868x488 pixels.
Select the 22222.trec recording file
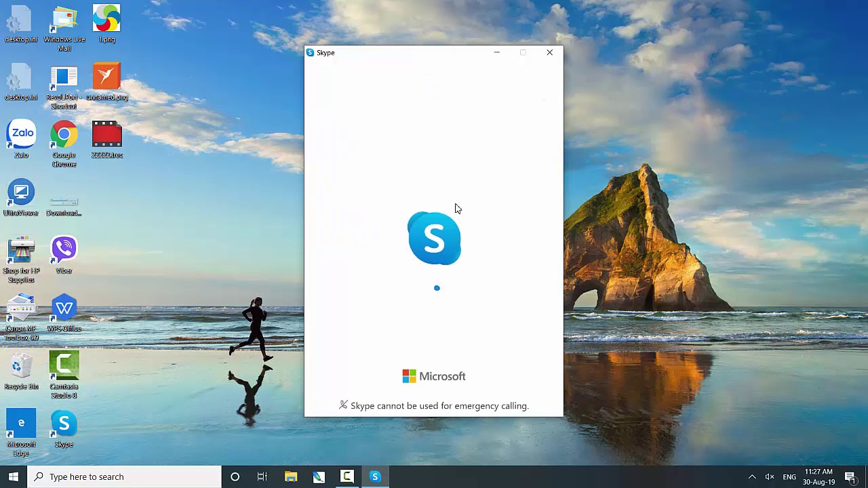[106, 140]
